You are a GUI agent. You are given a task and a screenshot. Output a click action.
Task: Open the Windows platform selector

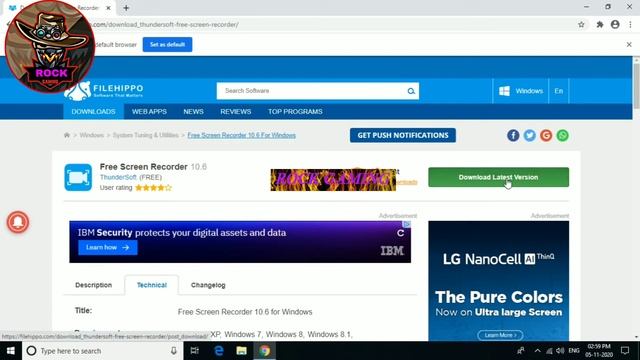(x=521, y=91)
